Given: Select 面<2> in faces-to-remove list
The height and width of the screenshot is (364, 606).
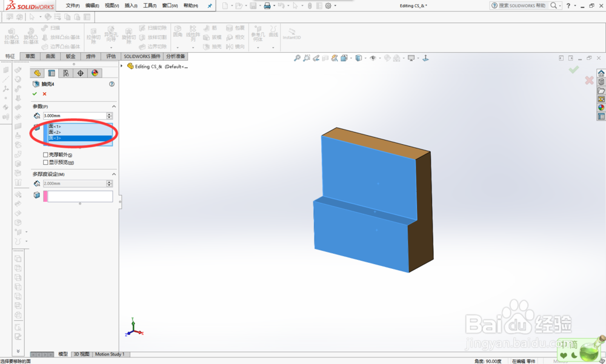Looking at the screenshot, I should click(80, 132).
